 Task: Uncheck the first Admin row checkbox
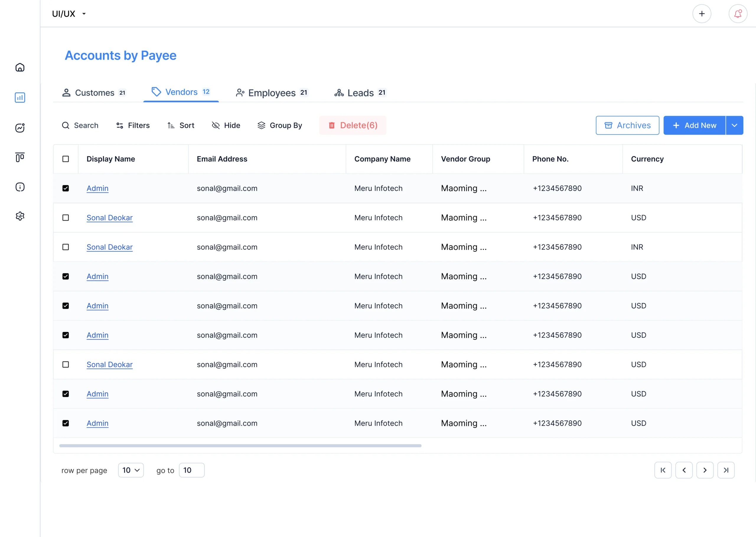coord(66,189)
